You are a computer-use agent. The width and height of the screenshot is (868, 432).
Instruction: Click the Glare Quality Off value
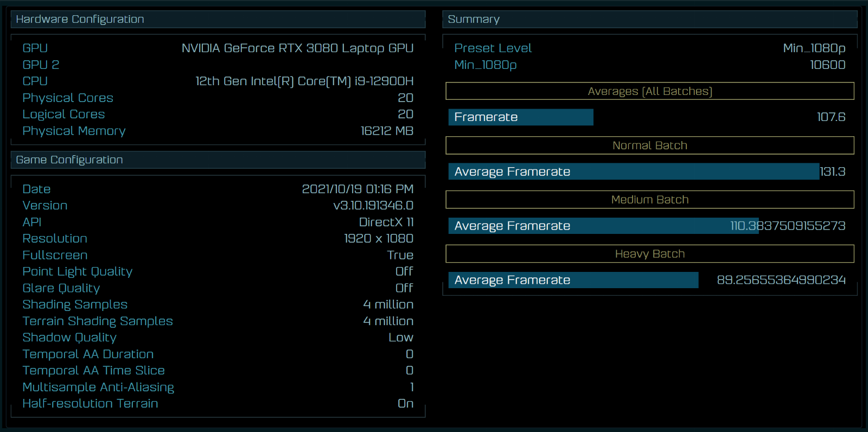(404, 288)
